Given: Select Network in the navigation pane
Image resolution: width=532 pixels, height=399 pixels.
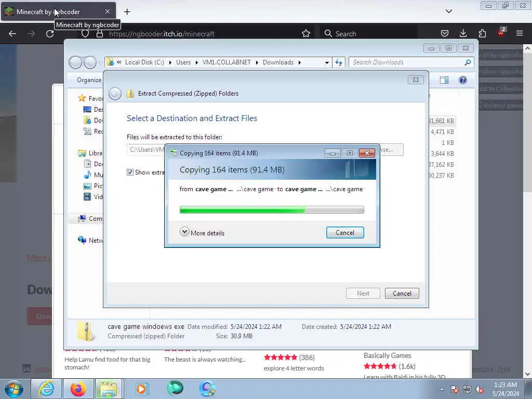Looking at the screenshot, I should (90, 240).
